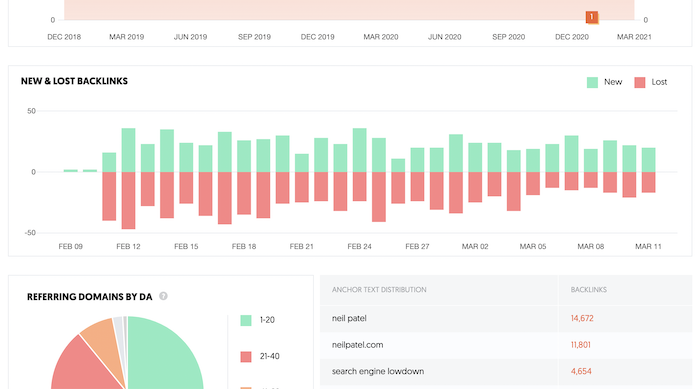Toggle the Lost series red legend swatch
Image resolution: width=700 pixels, height=389 pixels.
tap(640, 82)
